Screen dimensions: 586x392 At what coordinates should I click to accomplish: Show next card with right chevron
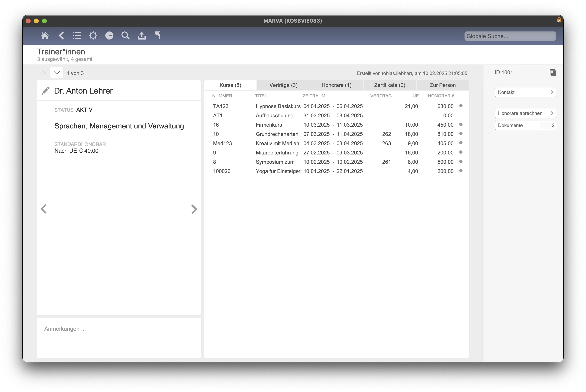(x=194, y=209)
